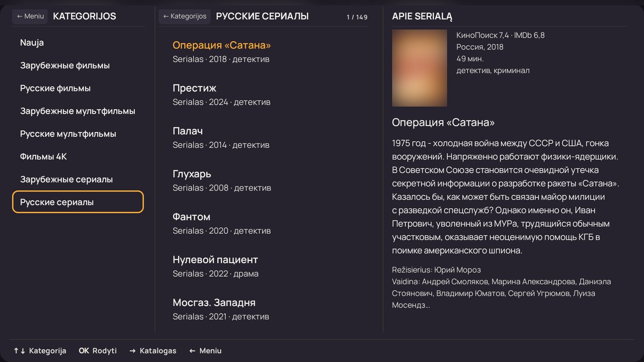644x362 pixels.
Task: Choose the Зарубежные мультфильмы category
Action: (x=78, y=111)
